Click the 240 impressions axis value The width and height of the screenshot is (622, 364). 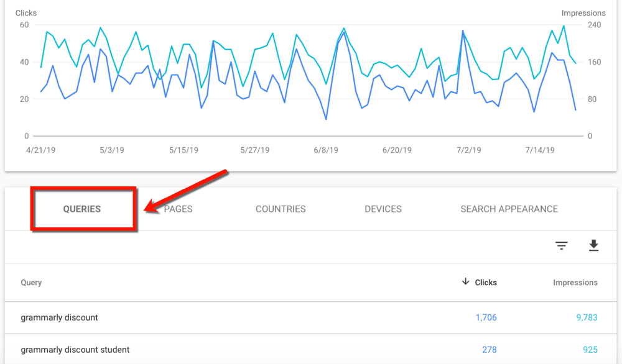click(594, 25)
